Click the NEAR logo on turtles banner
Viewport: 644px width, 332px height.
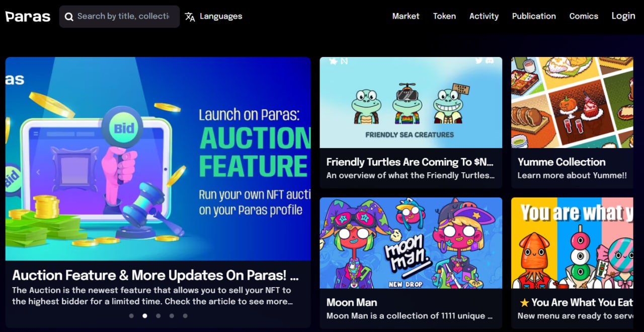tap(345, 61)
